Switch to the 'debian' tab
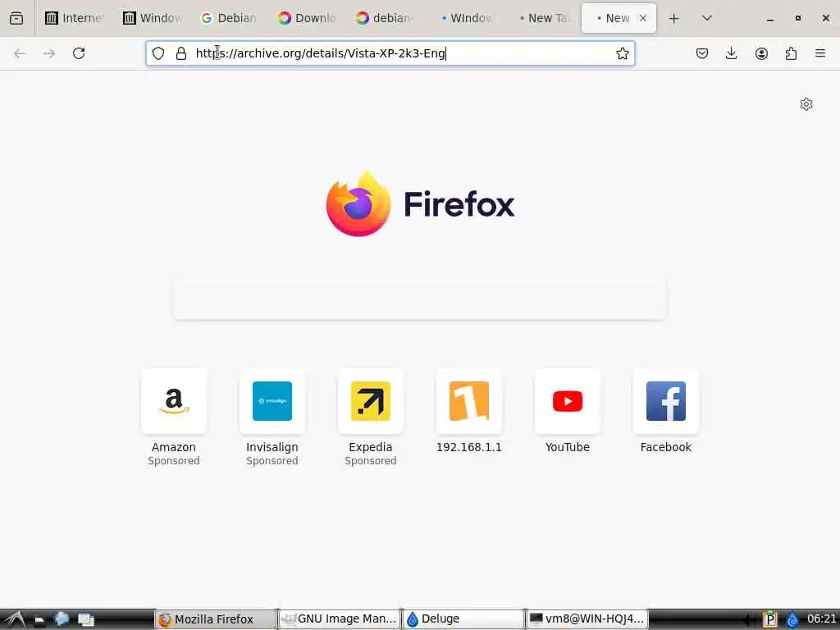 (385, 18)
